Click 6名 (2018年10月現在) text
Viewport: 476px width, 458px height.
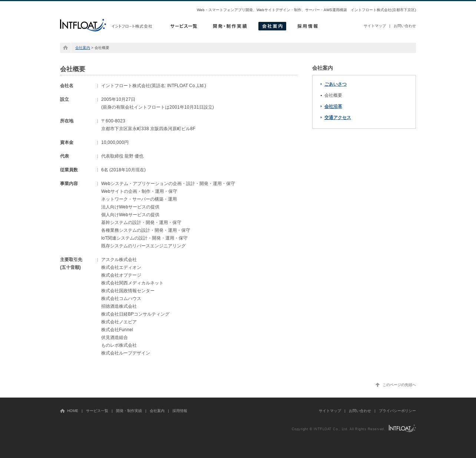click(x=123, y=170)
